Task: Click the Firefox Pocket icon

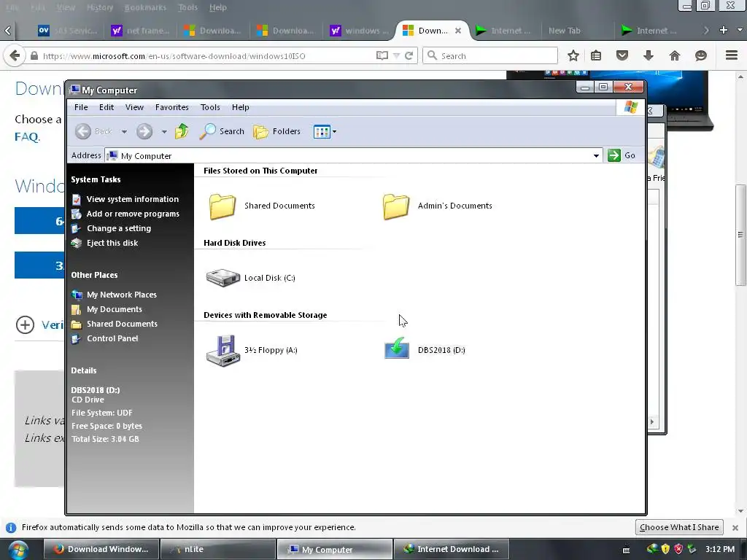Action: click(x=622, y=55)
